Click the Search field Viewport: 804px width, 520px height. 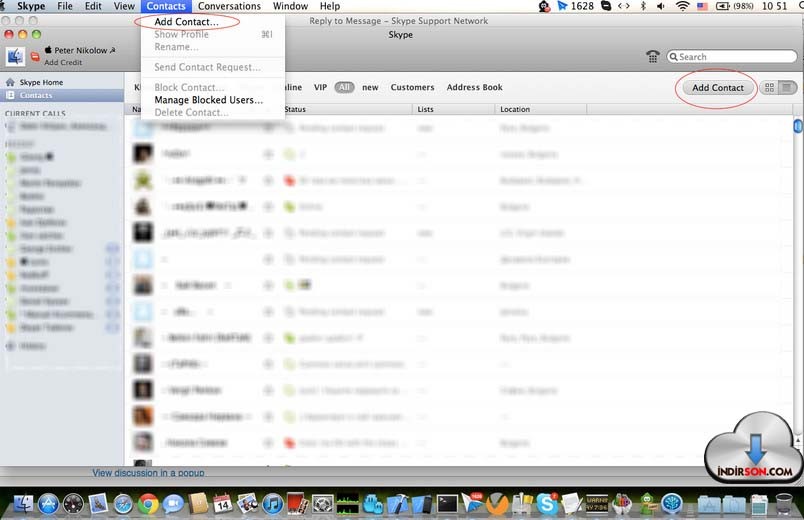732,56
